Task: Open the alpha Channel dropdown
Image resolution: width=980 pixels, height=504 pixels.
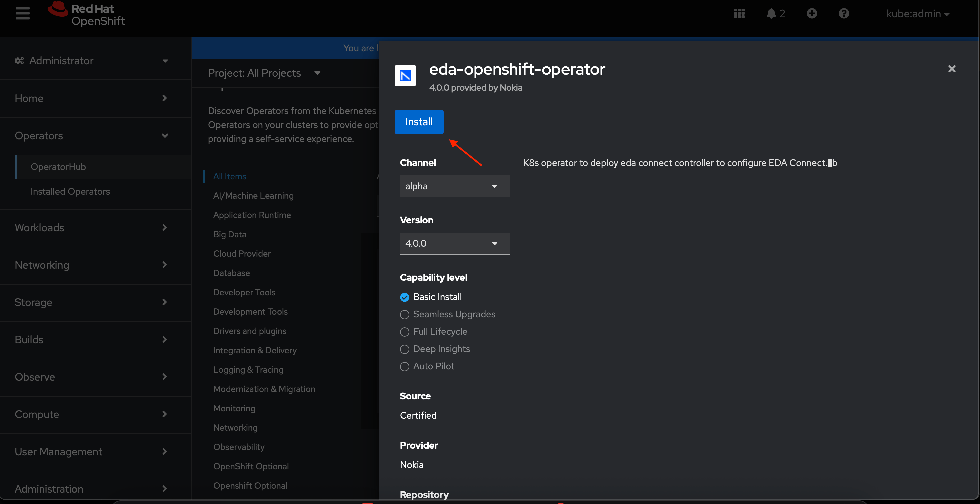Action: [x=455, y=186]
